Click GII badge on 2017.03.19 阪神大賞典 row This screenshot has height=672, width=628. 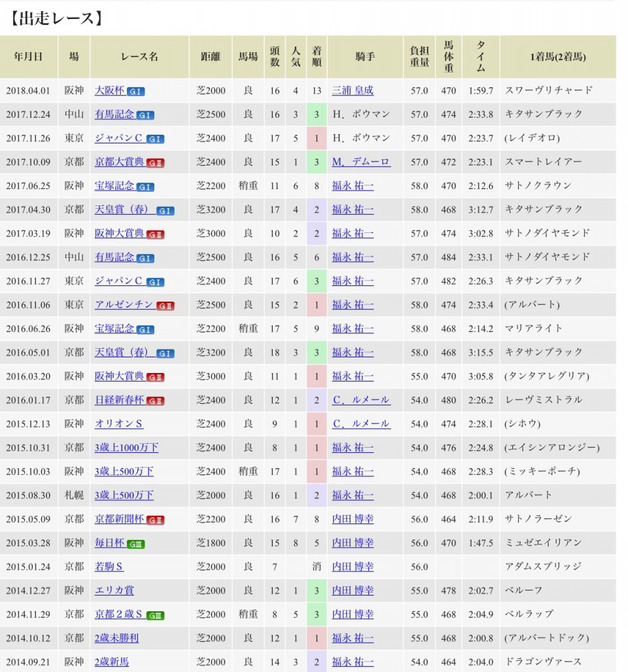(155, 234)
